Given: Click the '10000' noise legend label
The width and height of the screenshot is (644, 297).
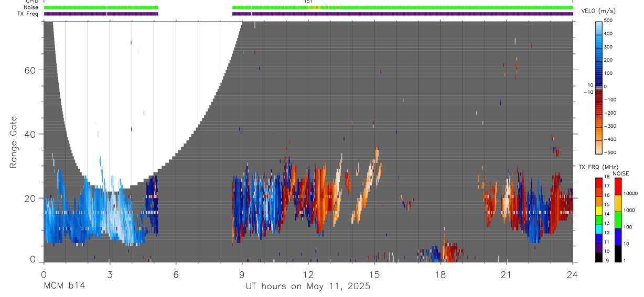Looking at the screenshot, I should click(630, 193).
